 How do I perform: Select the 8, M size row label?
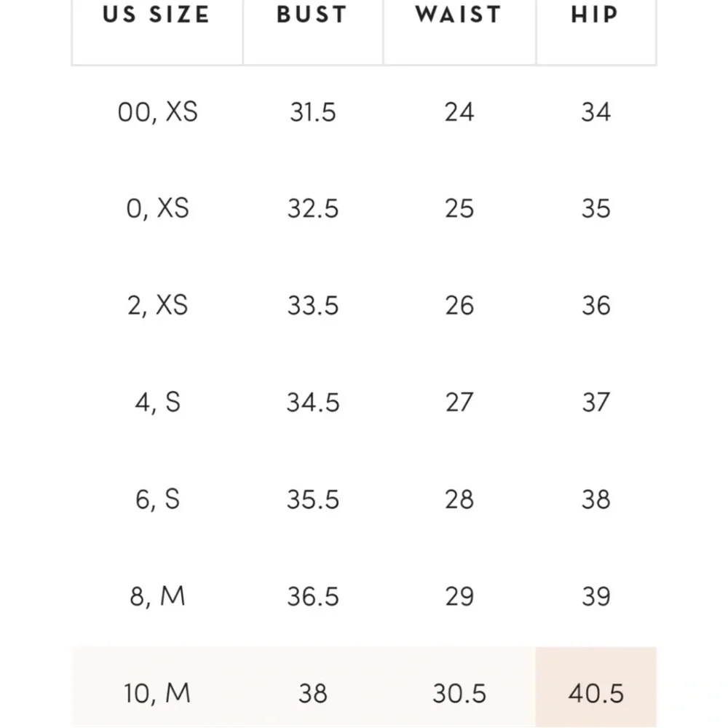coord(157,596)
